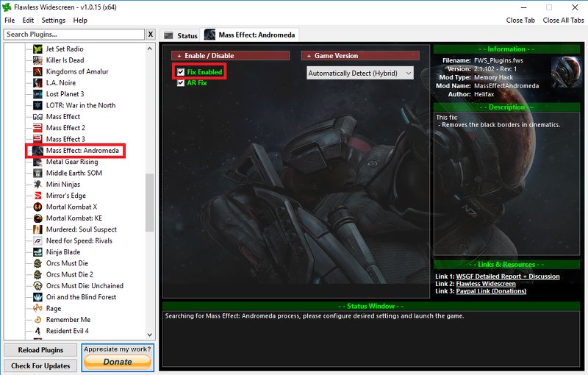Open the Automatically Detect (Hybrid) dropdown
This screenshot has width=588, height=375.
pyautogui.click(x=359, y=73)
